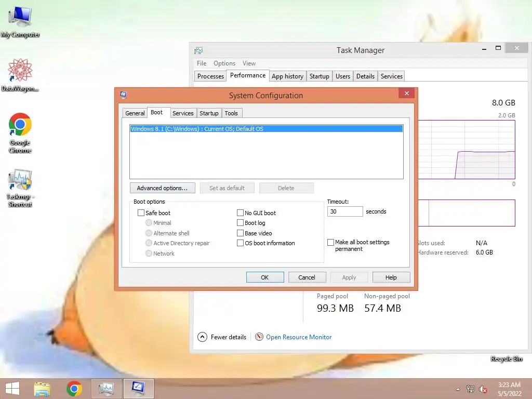Open the Taskmgr - Shortcut desktop icon
This screenshot has width=532, height=399.
coord(20,188)
